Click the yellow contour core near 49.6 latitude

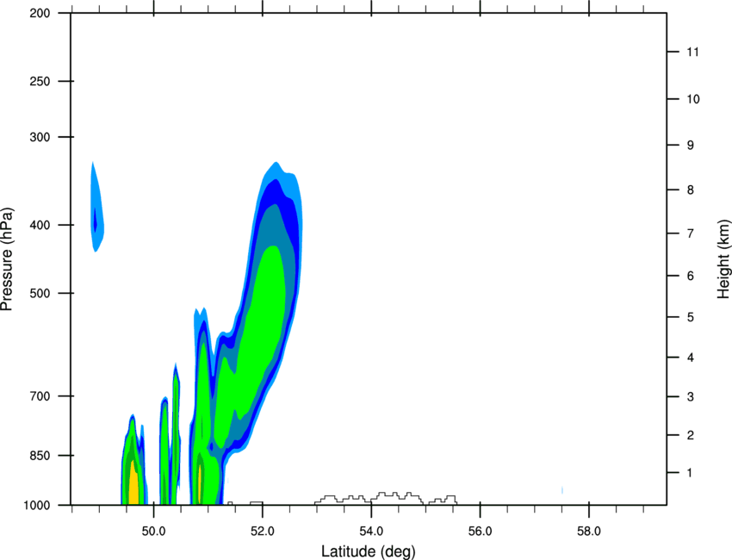point(133,483)
